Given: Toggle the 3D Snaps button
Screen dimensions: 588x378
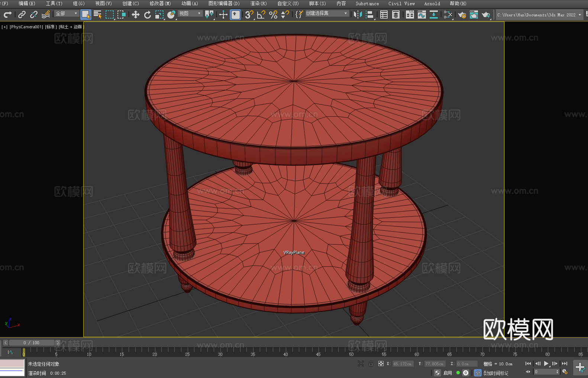Looking at the screenshot, I should pyautogui.click(x=249, y=14).
